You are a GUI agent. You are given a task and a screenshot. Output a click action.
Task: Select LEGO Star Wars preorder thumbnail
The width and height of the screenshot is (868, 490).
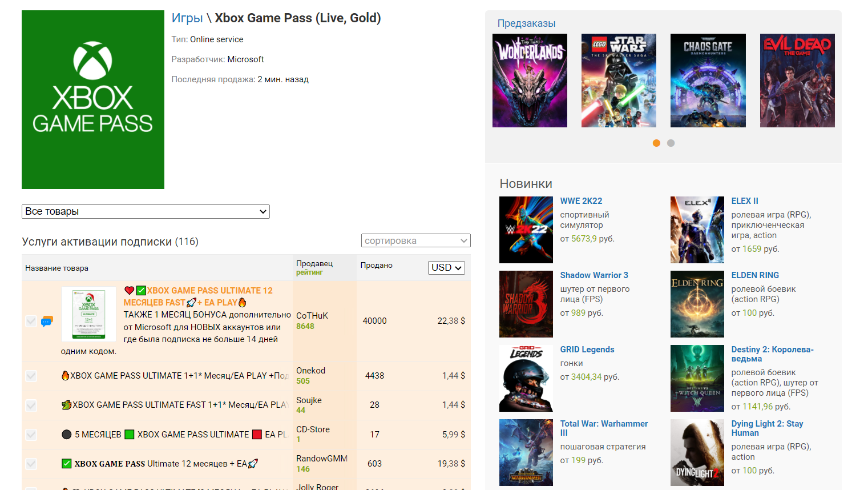point(619,81)
